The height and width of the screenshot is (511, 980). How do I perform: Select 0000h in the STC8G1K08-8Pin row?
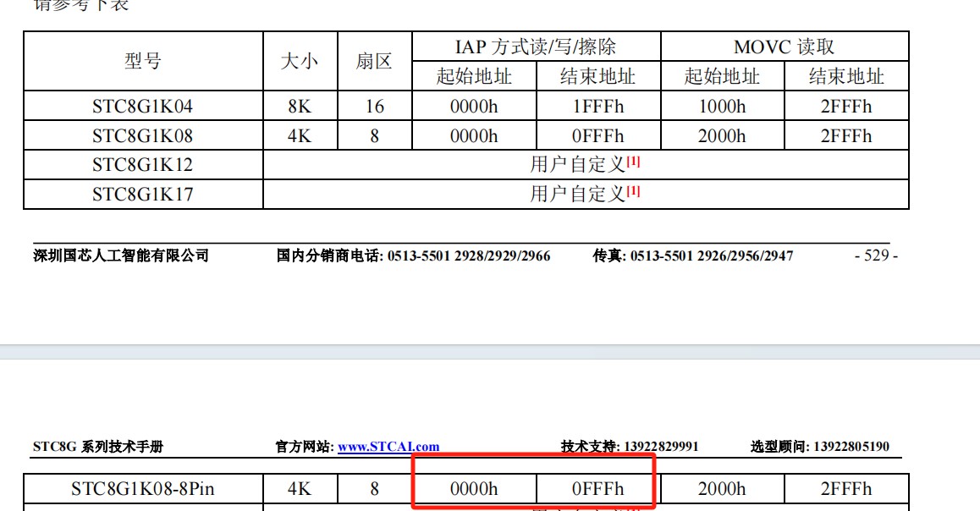pyautogui.click(x=474, y=488)
